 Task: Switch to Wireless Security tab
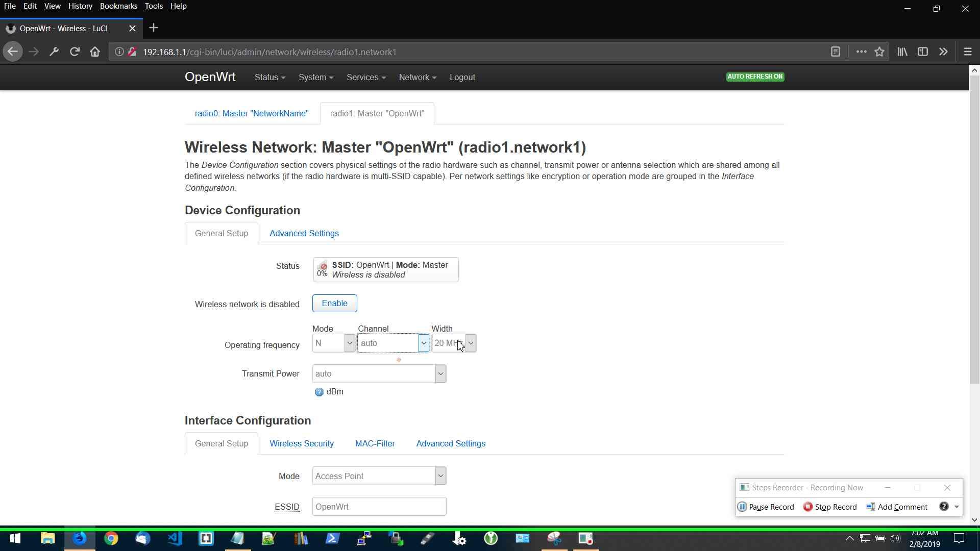301,443
